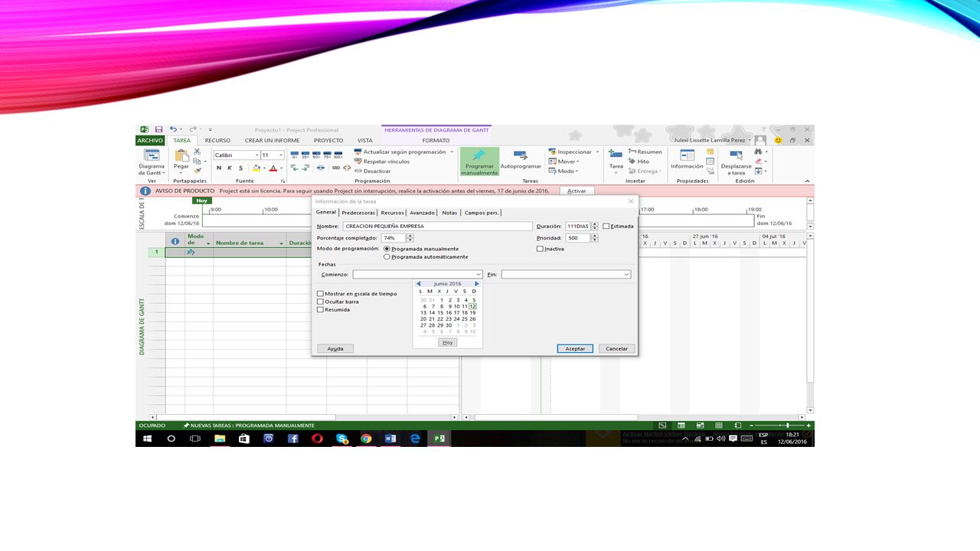Click the Activar license button
The image size is (980, 551).
pos(577,191)
